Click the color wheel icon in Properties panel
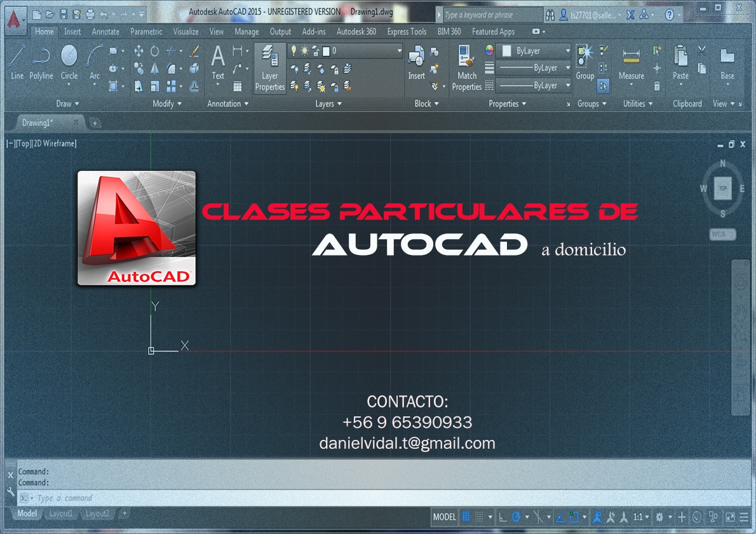Image resolution: width=756 pixels, height=534 pixels. [x=489, y=50]
